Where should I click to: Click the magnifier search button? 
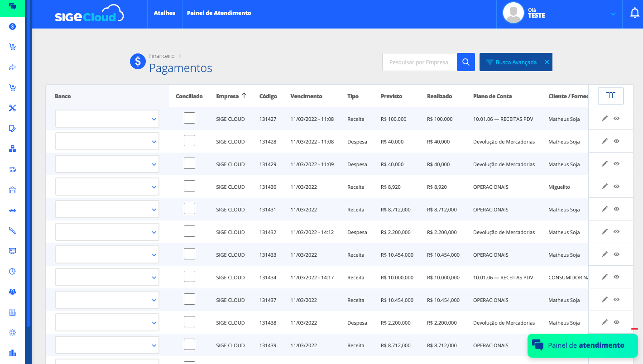[465, 62]
